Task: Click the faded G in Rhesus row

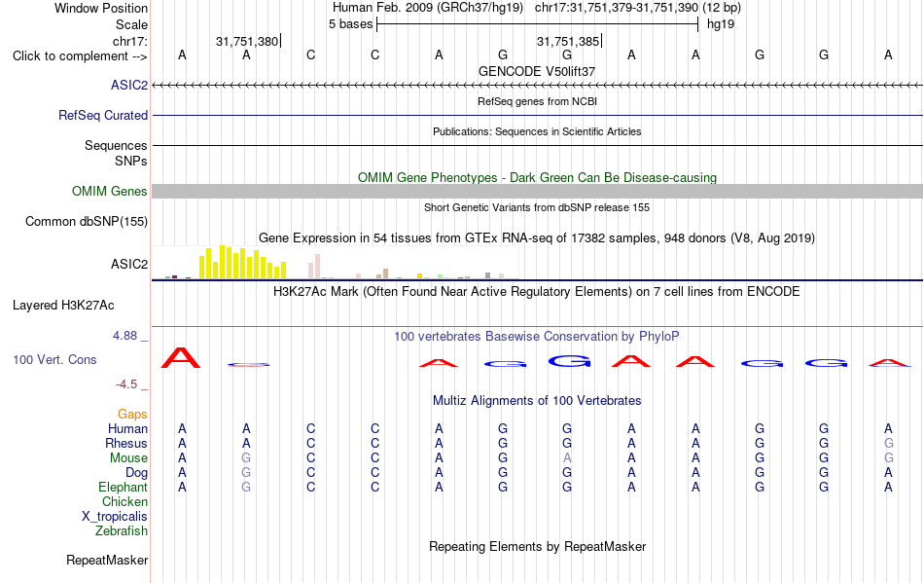Action: tap(889, 443)
